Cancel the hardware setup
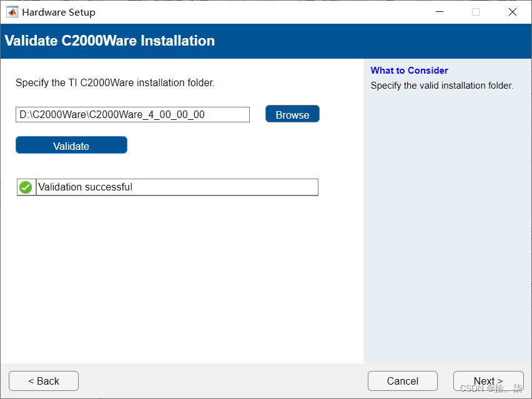This screenshot has height=399, width=532. pyautogui.click(x=402, y=381)
